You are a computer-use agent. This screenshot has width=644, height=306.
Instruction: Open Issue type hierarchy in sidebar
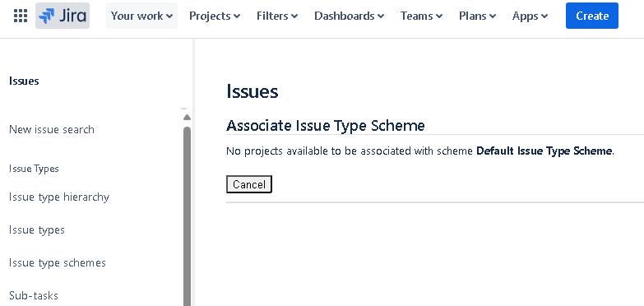pyautogui.click(x=59, y=197)
